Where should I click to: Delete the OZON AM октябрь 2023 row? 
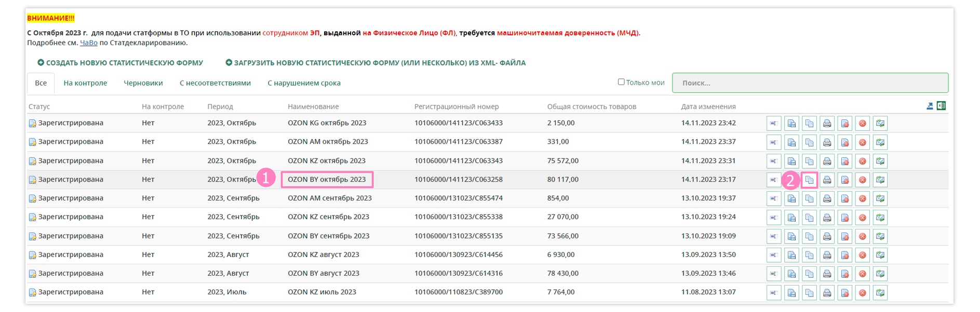coord(863,142)
